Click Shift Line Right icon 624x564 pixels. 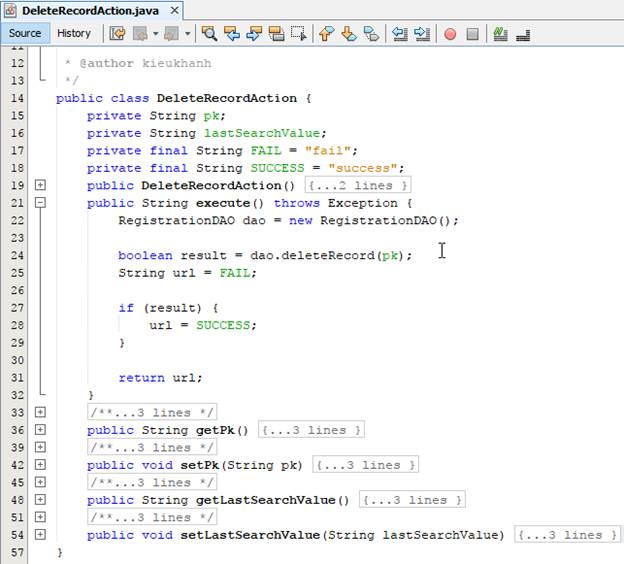click(x=422, y=34)
